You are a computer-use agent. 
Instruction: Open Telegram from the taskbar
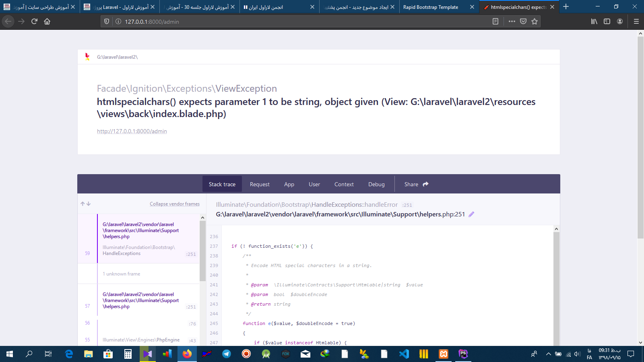227,354
